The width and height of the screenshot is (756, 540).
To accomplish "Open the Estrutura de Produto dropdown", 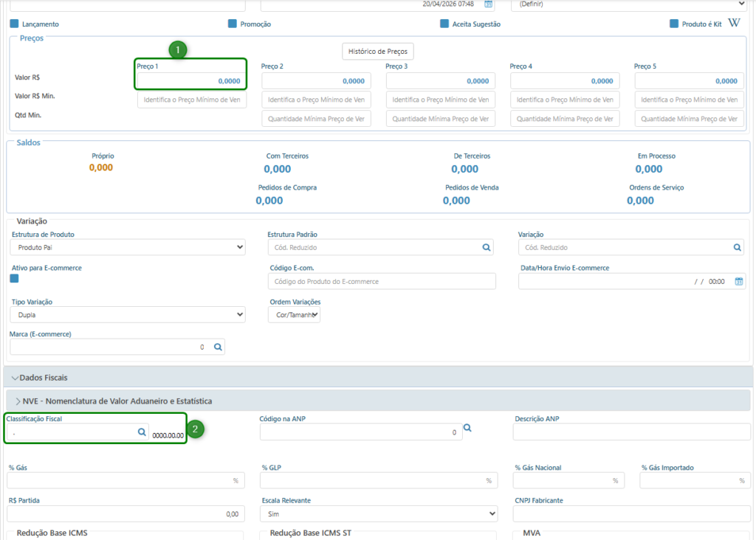I will point(127,248).
